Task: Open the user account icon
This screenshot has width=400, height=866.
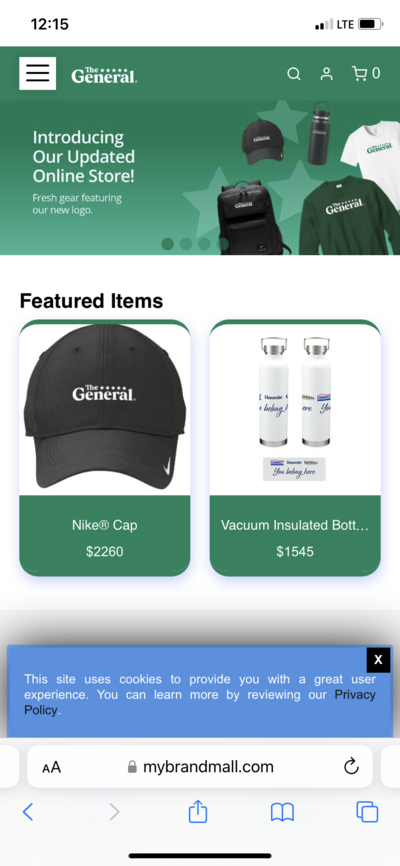Action: click(x=327, y=74)
